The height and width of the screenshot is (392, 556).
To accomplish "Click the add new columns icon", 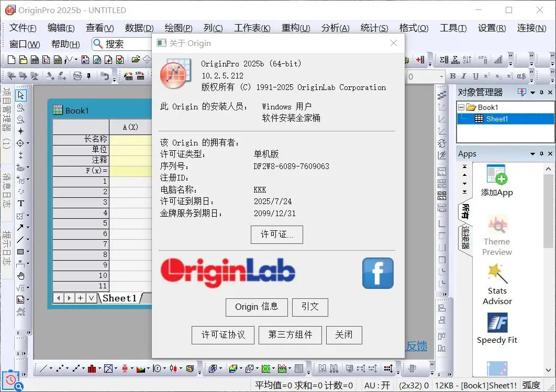I will point(420,60).
